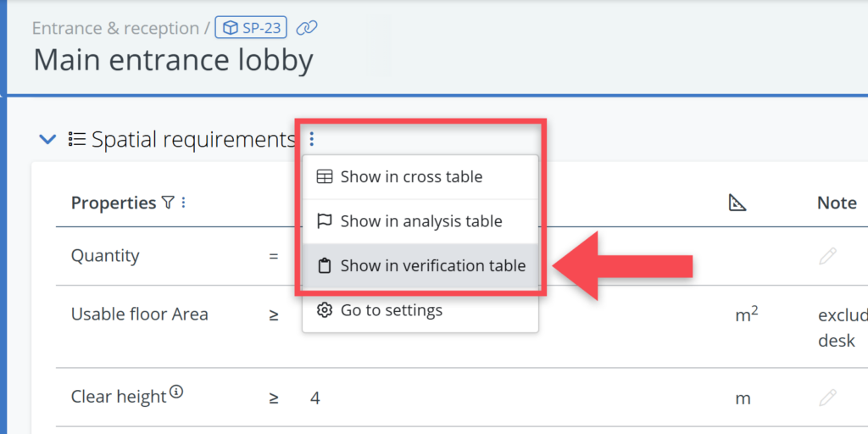Show info for Clear height
868x434 pixels.
[176, 392]
